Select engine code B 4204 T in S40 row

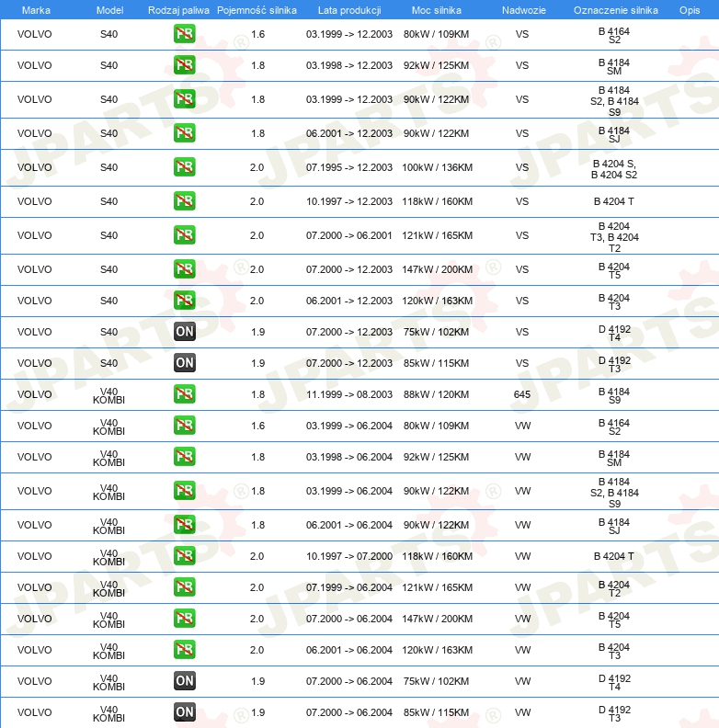click(x=613, y=201)
